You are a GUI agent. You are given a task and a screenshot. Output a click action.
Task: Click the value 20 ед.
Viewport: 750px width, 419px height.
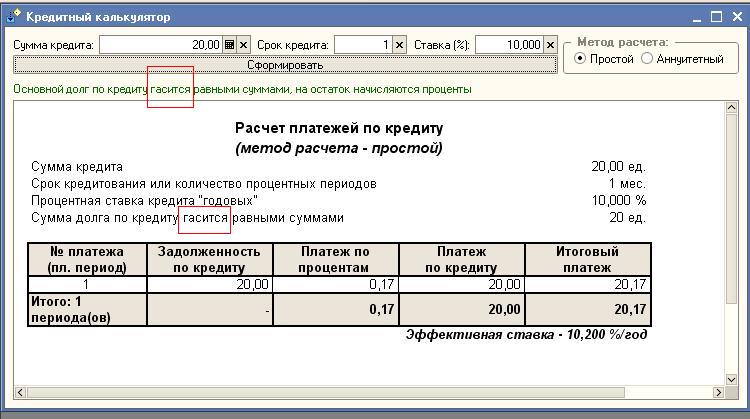click(628, 218)
